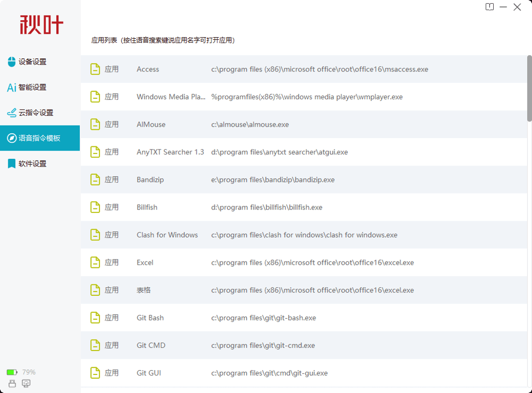Select the Bandizip application name
This screenshot has width=532, height=393.
[150, 180]
